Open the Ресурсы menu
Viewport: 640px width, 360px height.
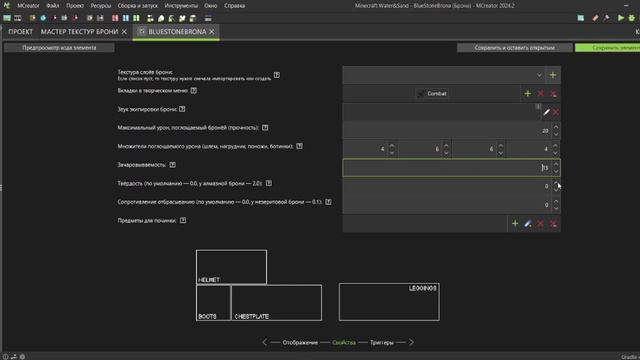coord(100,6)
